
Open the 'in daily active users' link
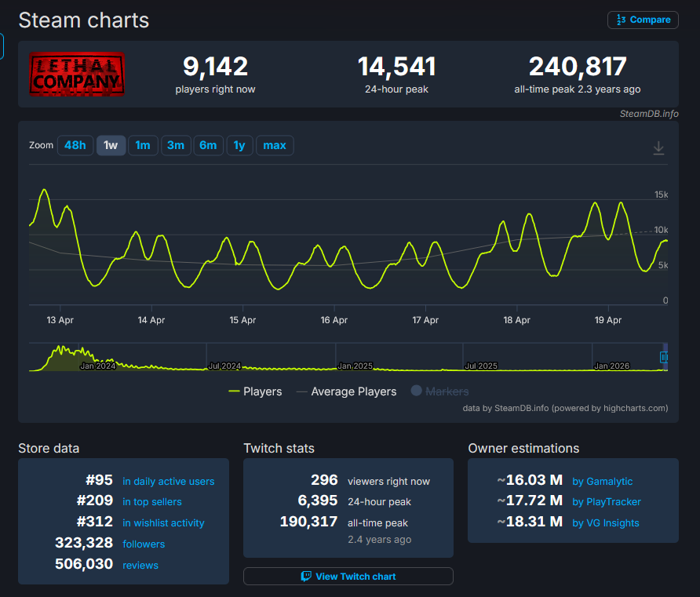coord(168,482)
